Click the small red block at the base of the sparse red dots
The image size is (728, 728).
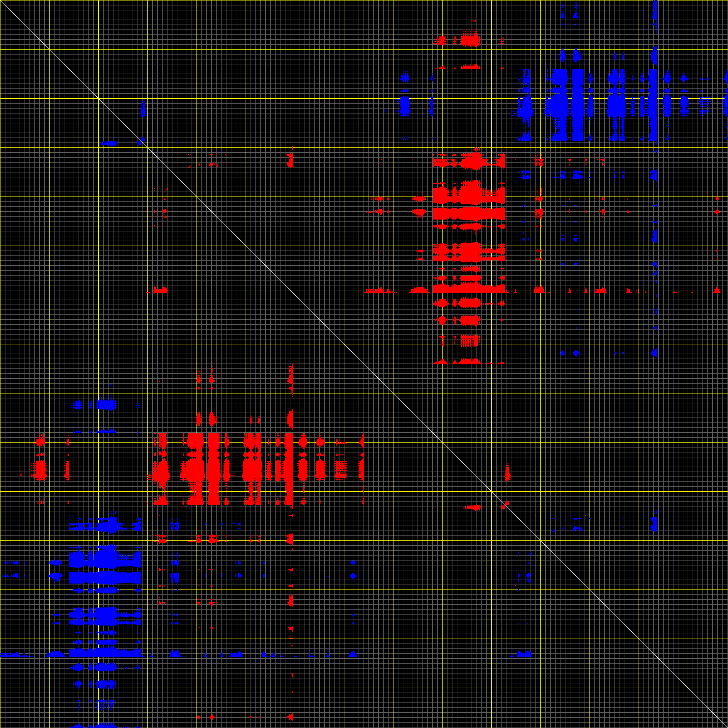pyautogui.click(x=160, y=290)
